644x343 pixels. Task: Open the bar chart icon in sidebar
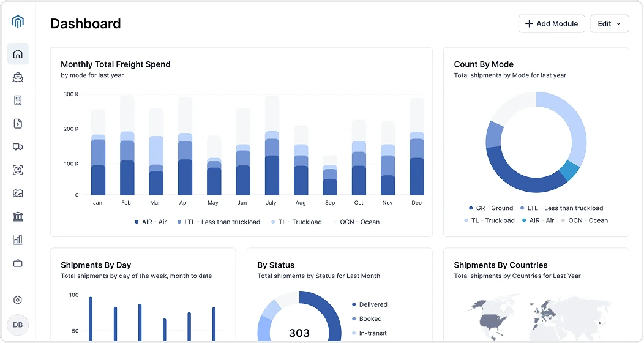tap(18, 240)
